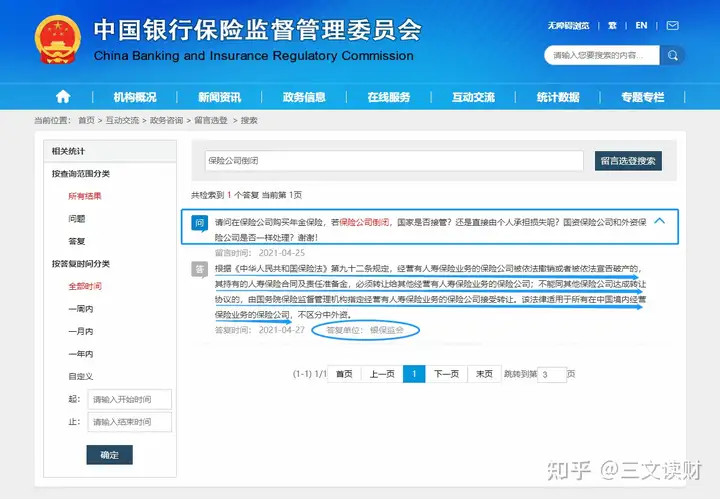This screenshot has height=499, width=720.
Task: Click the 下一页 pagination button
Action: (446, 374)
